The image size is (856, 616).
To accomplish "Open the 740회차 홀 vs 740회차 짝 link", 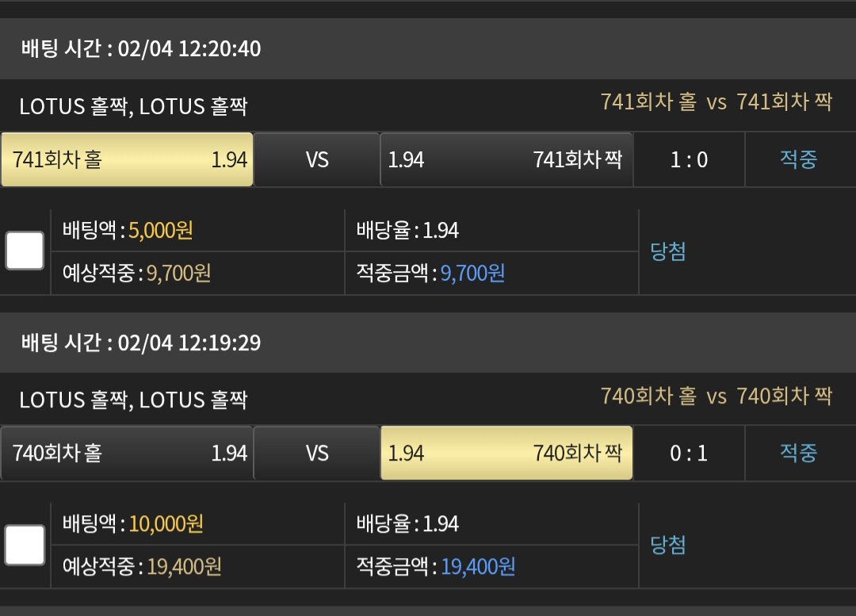I will (717, 396).
